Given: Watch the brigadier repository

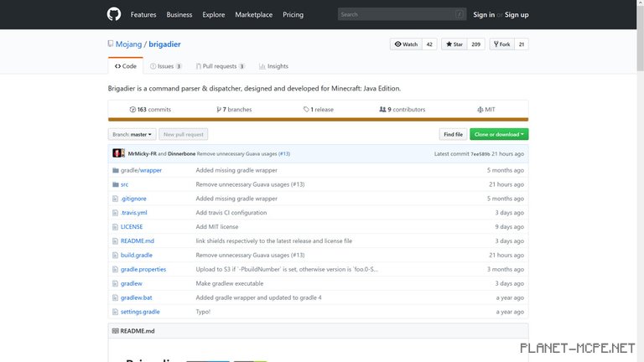Looking at the screenshot, I should (x=406, y=44).
